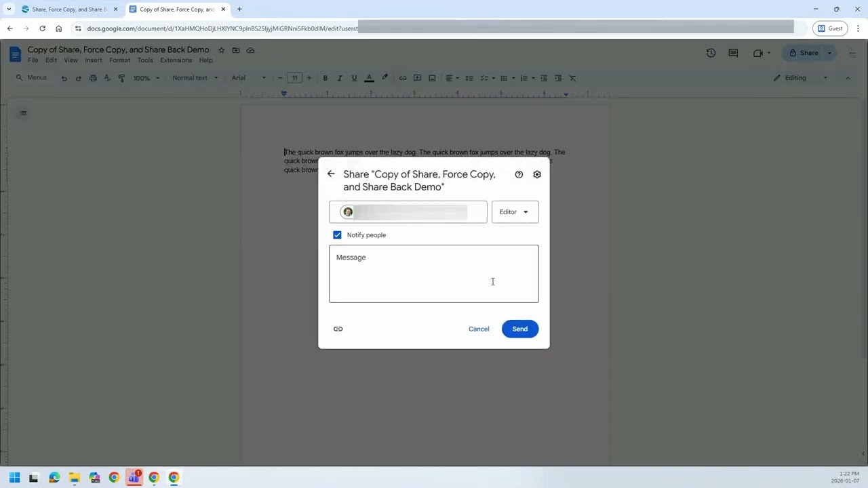Open the Move document folder icon
This screenshot has height=488, width=868.
236,50
